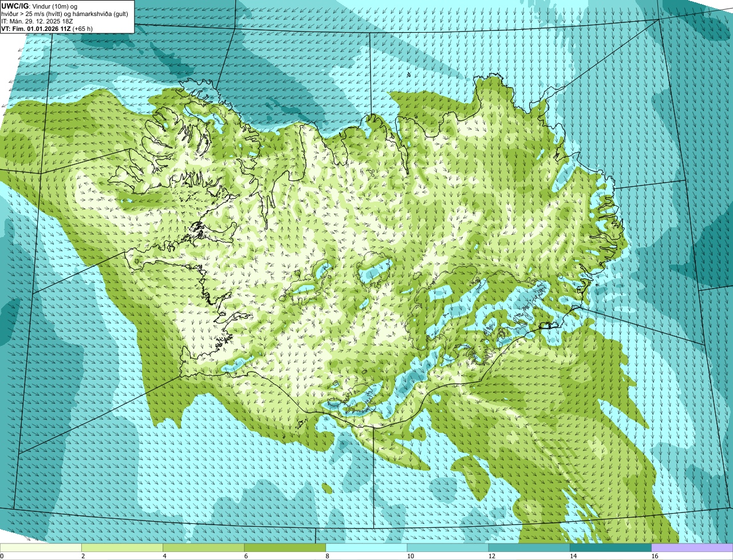Image resolution: width=733 pixels, height=560 pixels.
Task: Click the light green 2–4 legend swatch
Action: coord(122,548)
